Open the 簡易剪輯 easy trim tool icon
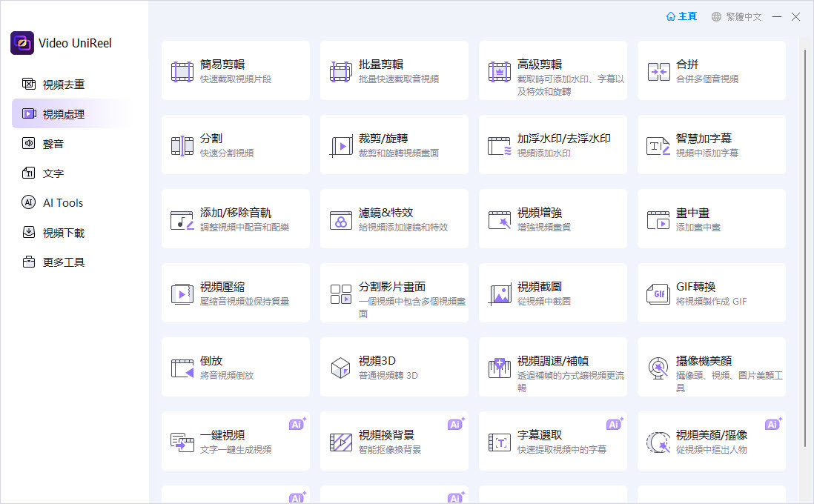Viewport: 814px width, 504px height. (182, 72)
